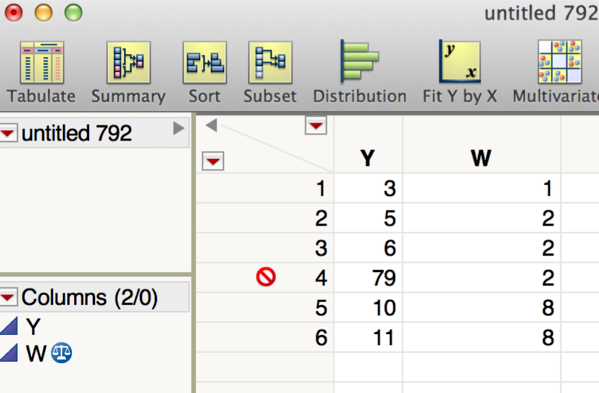Click the excluded-row marker on row 4
This screenshot has width=599, height=393.
(266, 277)
